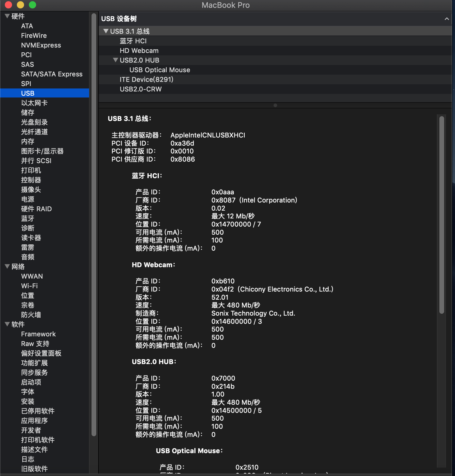Image resolution: width=455 pixels, height=476 pixels.
Task: Open 控制器 information
Action: 31,180
